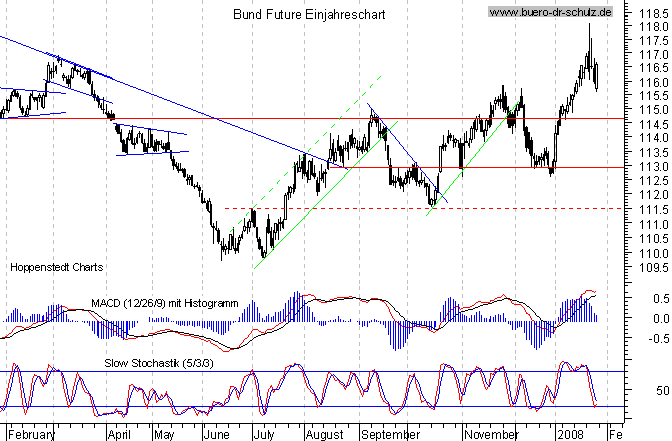Click the April month label
The width and height of the screenshot is (672, 441).
119,434
